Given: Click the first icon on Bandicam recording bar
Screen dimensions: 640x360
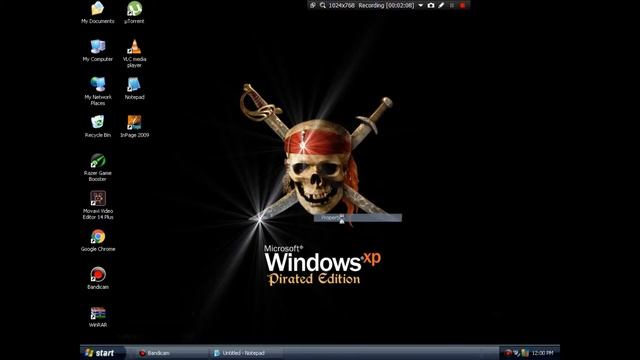Looking at the screenshot, I should tap(313, 5).
